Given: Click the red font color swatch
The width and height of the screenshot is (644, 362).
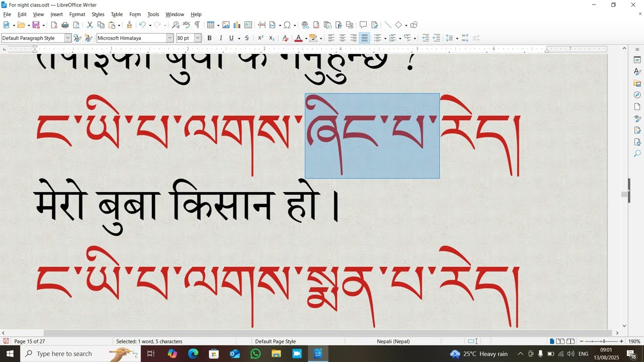Looking at the screenshot, I should coord(298,38).
